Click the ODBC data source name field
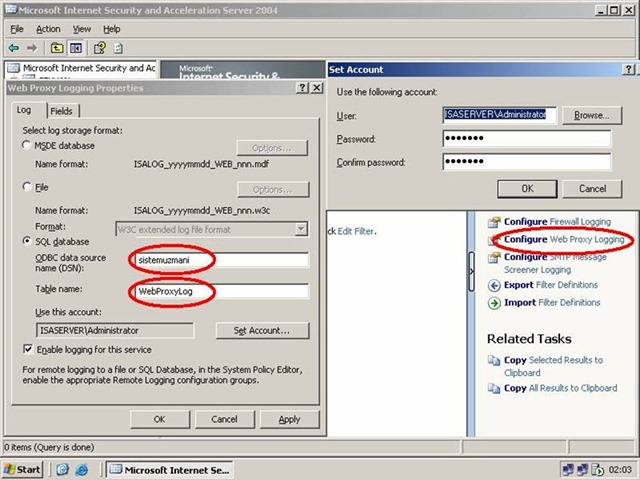 [221, 260]
